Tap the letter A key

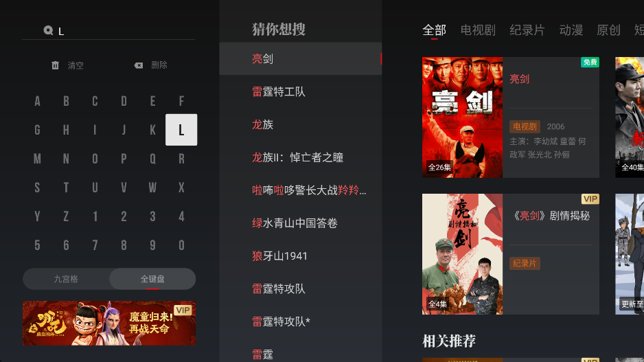[37, 101]
